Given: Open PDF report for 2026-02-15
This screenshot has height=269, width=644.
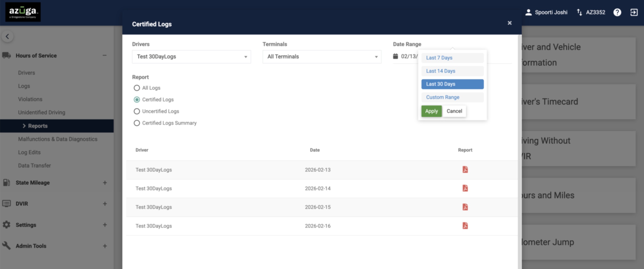Looking at the screenshot, I should [465, 207].
